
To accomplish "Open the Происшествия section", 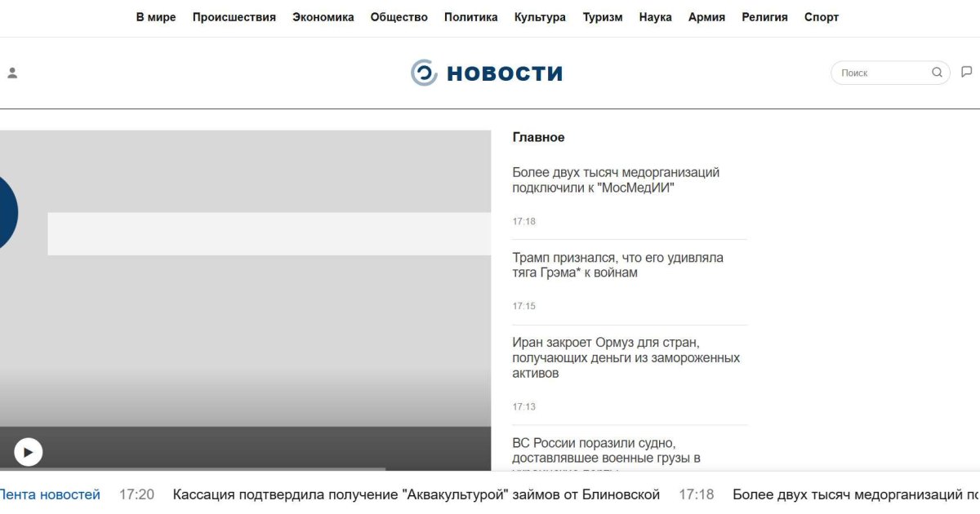I will click(x=234, y=17).
